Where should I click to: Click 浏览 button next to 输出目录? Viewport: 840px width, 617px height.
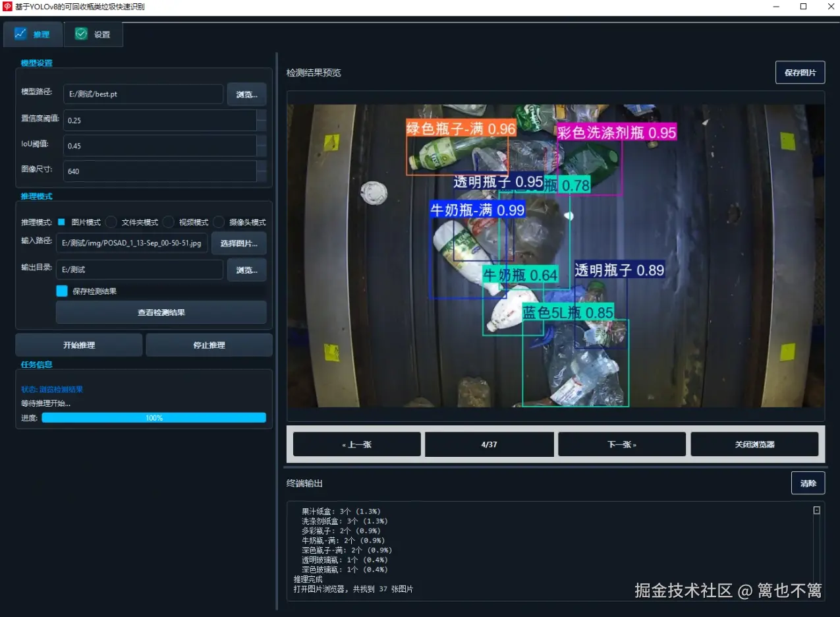point(247,270)
